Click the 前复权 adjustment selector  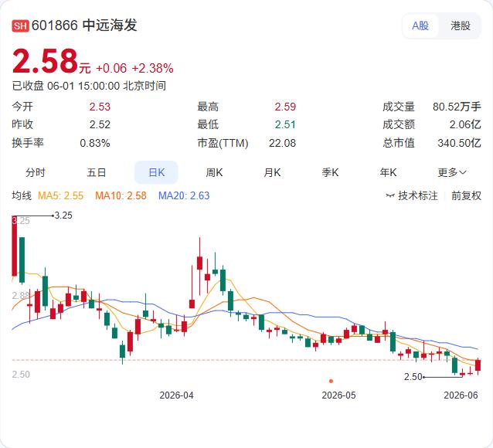tap(466, 195)
